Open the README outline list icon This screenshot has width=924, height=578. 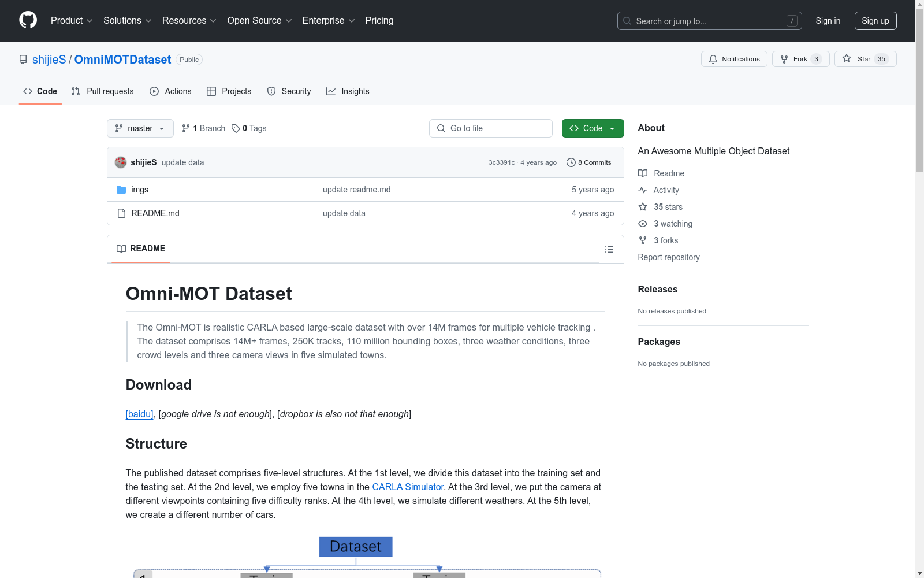click(x=609, y=249)
